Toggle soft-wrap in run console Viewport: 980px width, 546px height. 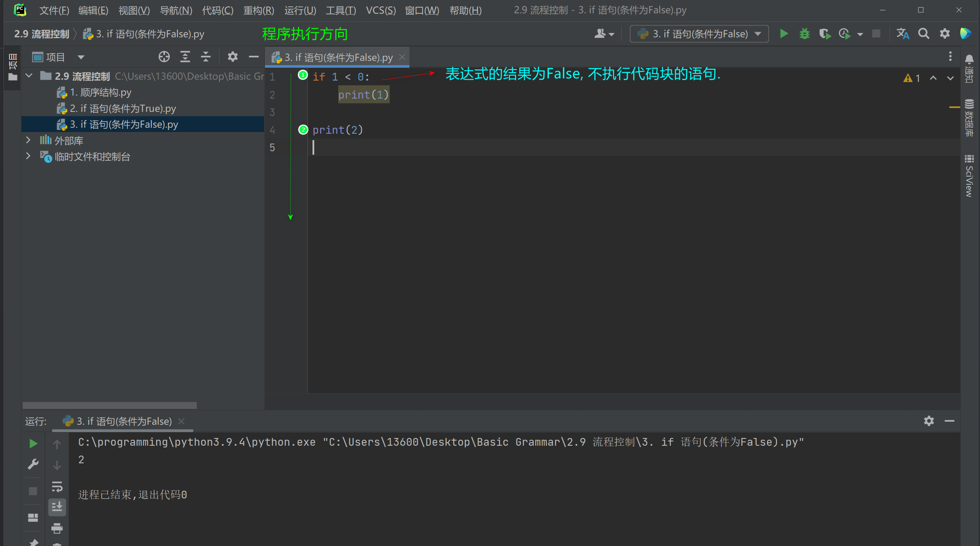click(57, 486)
